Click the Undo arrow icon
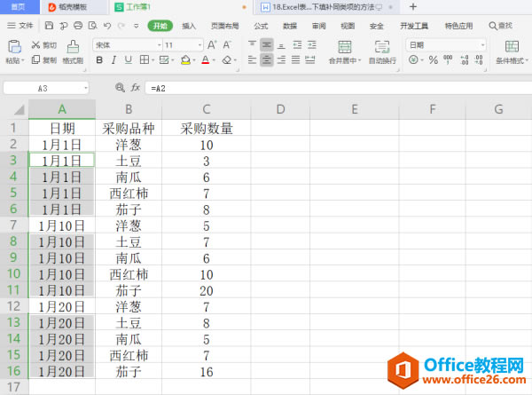Screen dimensions: 532x395 [x=107, y=26]
